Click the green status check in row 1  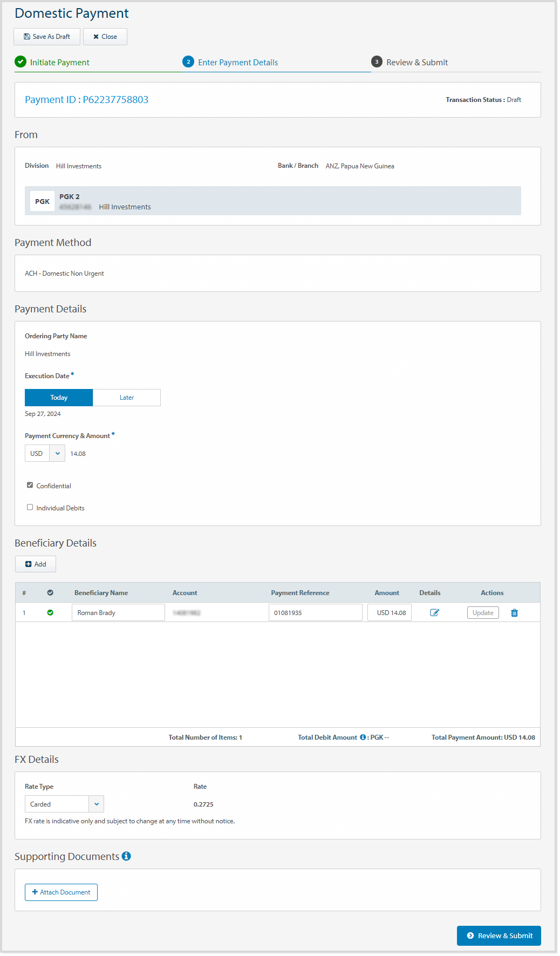coord(50,612)
